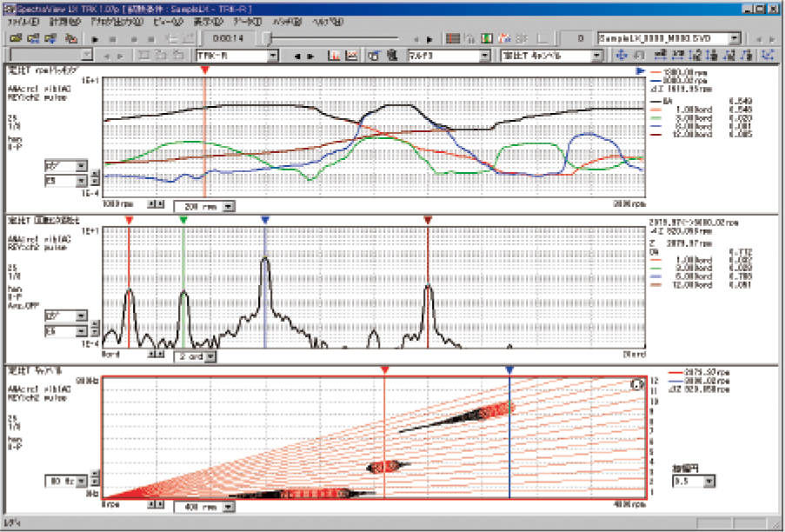785x532 pixels.
Task: Click the red rpm marker above the Campbell plot
Action: pos(384,370)
